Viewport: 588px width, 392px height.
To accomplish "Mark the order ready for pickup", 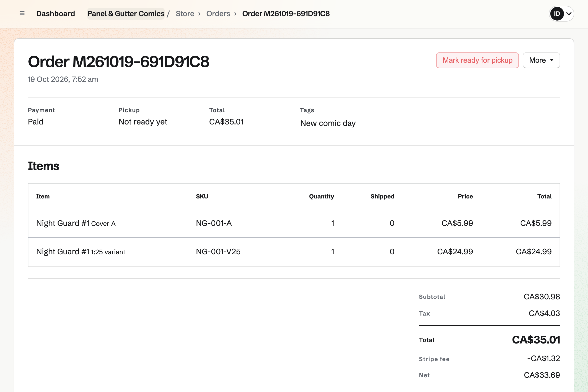I will tap(477, 60).
